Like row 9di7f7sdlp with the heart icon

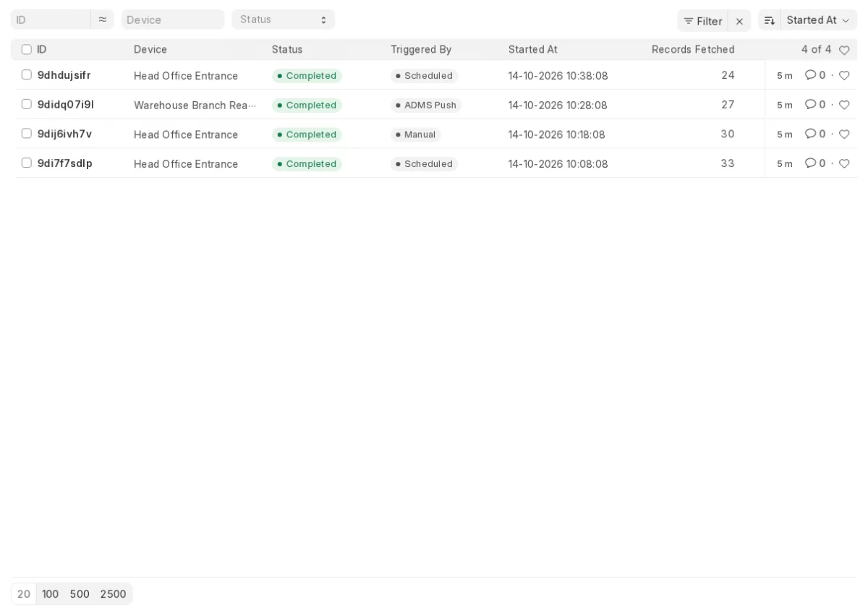[844, 163]
